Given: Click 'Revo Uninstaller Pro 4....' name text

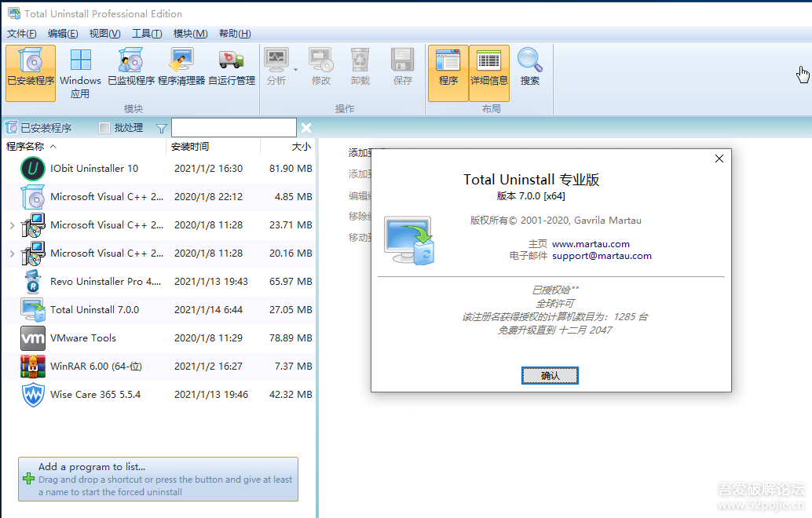Looking at the screenshot, I should pyautogui.click(x=106, y=282).
